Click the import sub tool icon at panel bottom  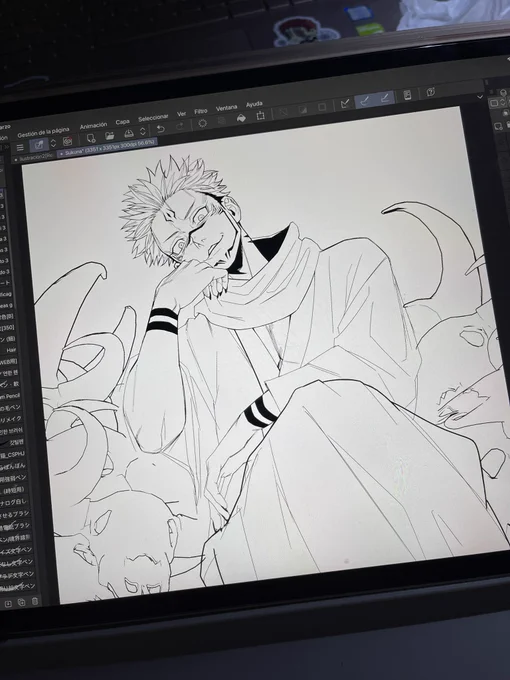click(x=8, y=604)
